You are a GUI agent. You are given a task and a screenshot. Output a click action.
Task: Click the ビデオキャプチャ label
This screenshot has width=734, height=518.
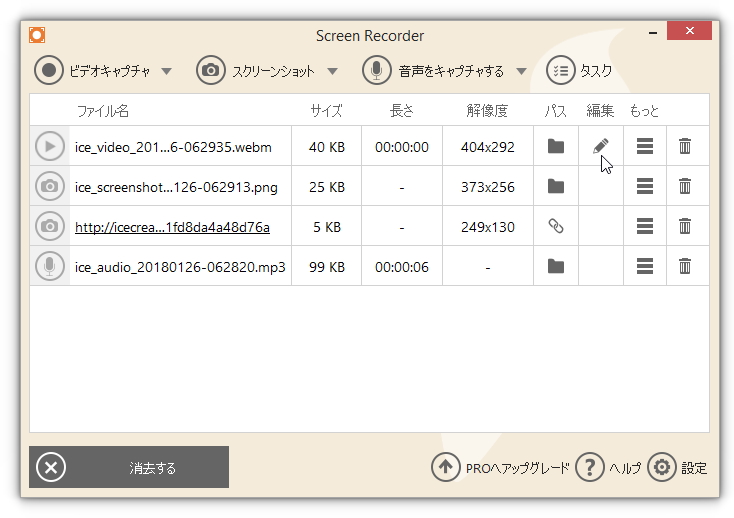(110, 71)
